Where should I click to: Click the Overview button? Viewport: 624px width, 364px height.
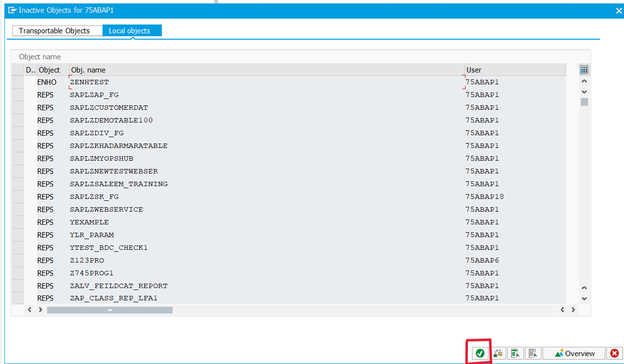coord(574,353)
